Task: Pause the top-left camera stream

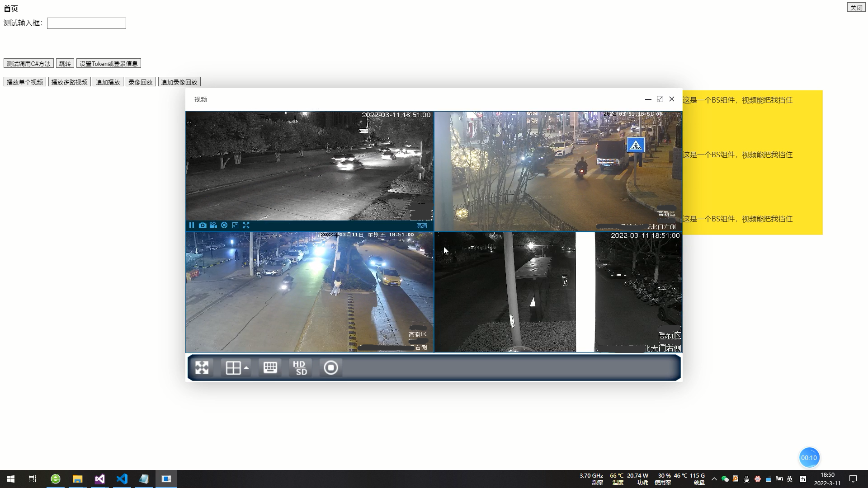Action: pos(192,225)
